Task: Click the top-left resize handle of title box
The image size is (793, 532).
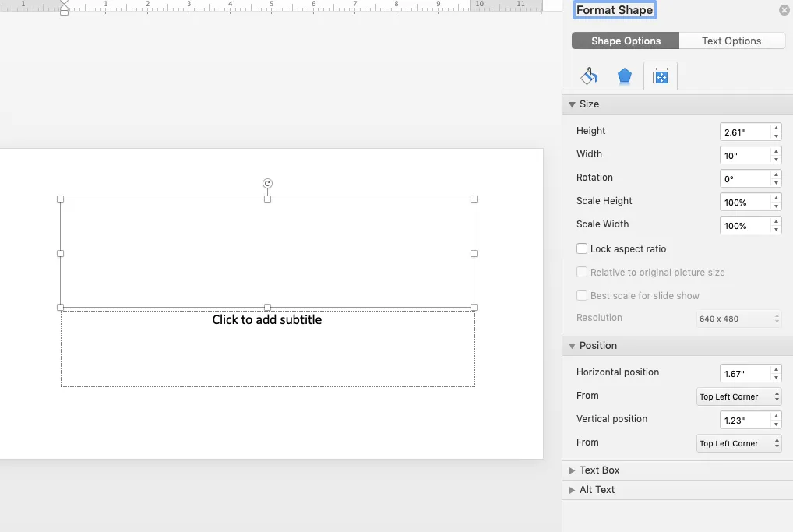Action: click(60, 199)
